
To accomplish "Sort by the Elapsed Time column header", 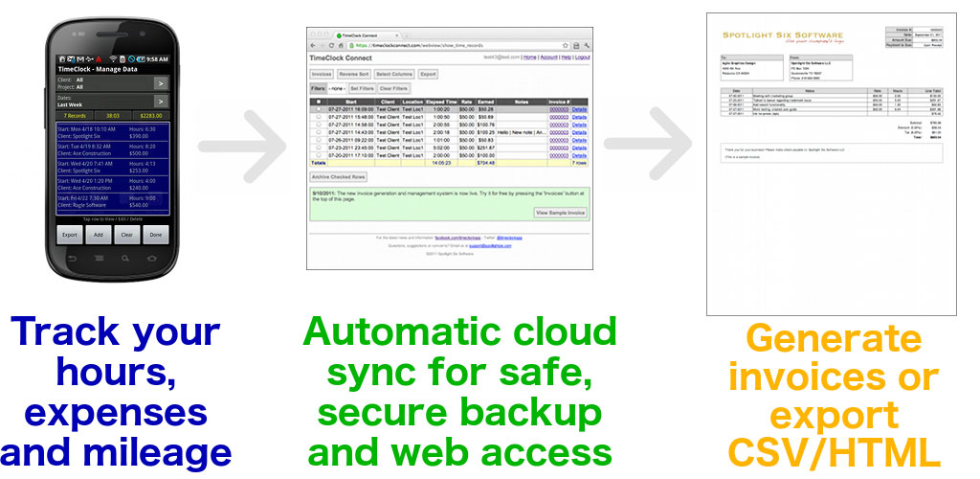I will tap(441, 102).
